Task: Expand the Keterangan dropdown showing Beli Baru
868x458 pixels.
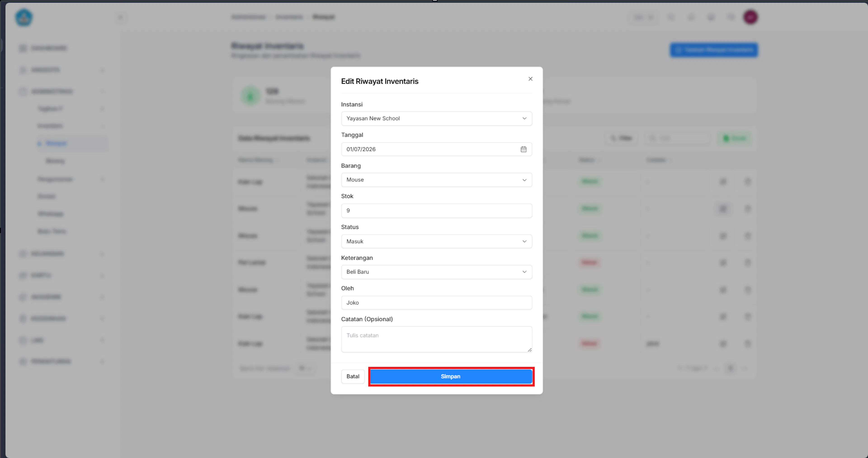Action: tap(436, 272)
